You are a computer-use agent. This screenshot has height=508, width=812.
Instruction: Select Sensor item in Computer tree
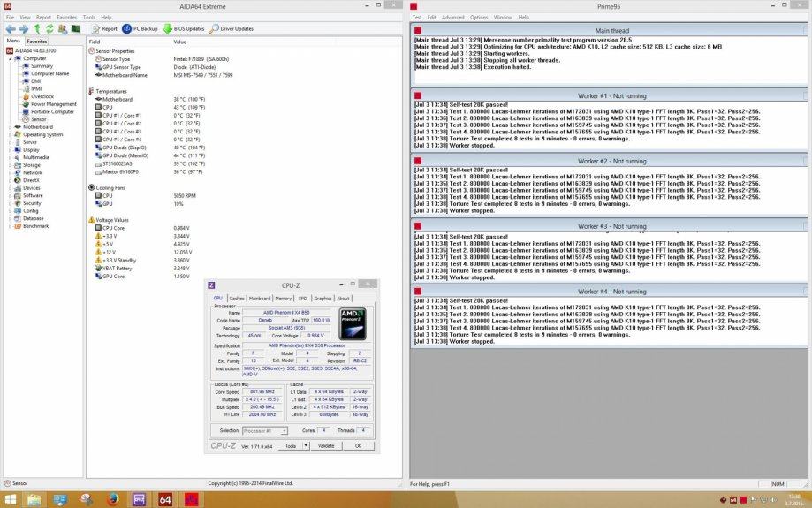click(x=38, y=119)
